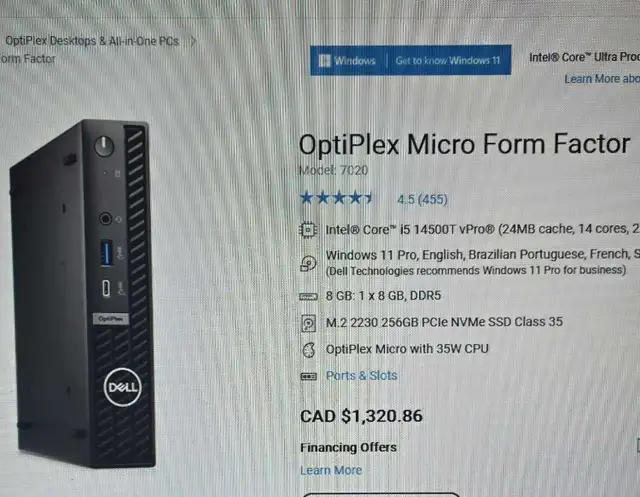Click the breadcrumb chevron arrow

(x=193, y=41)
